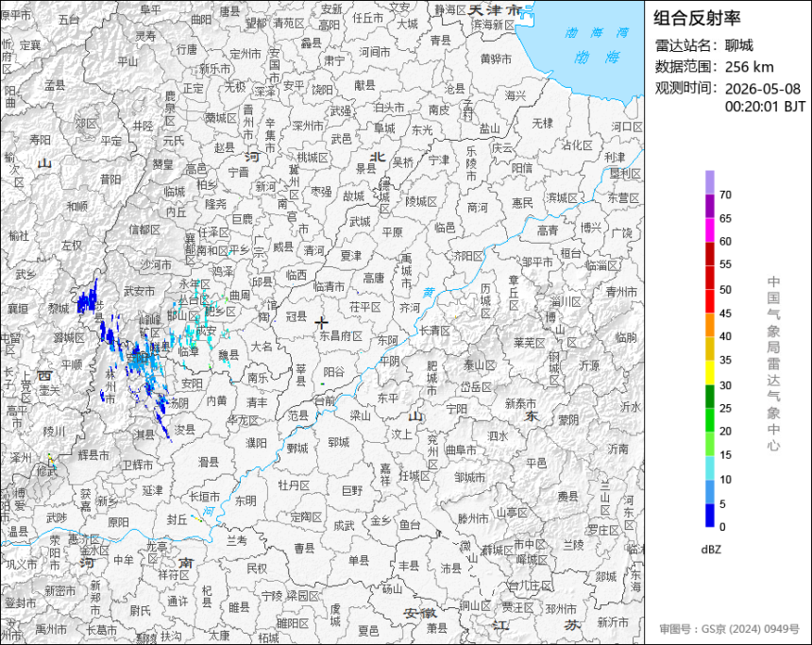812x645 pixels.
Task: Click the 郓城 label
Action: [x=339, y=442]
